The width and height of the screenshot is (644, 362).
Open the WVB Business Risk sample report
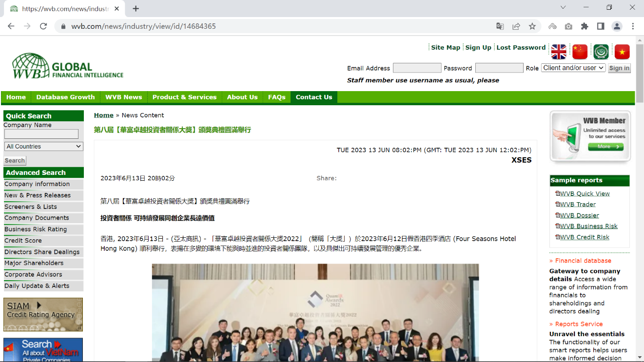(588, 226)
